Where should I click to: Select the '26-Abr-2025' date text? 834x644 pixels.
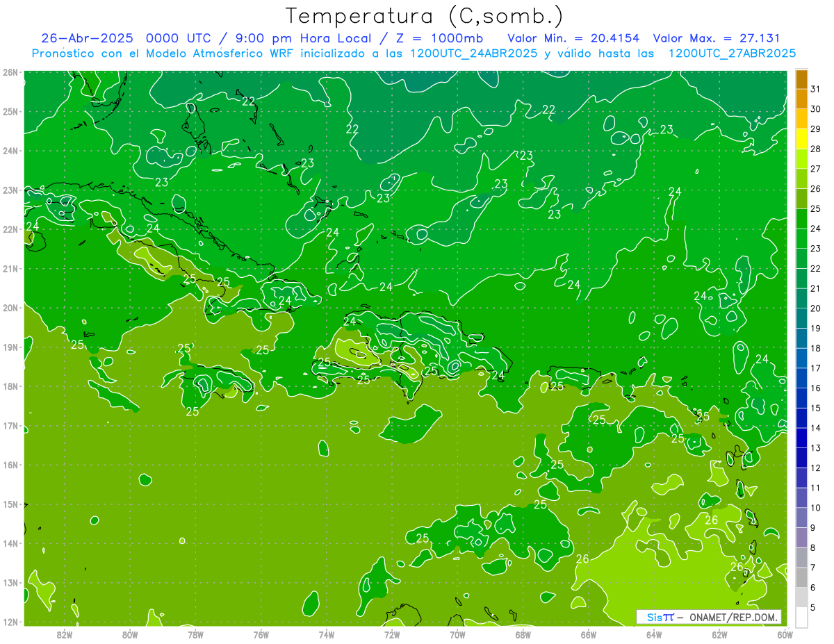(x=88, y=38)
